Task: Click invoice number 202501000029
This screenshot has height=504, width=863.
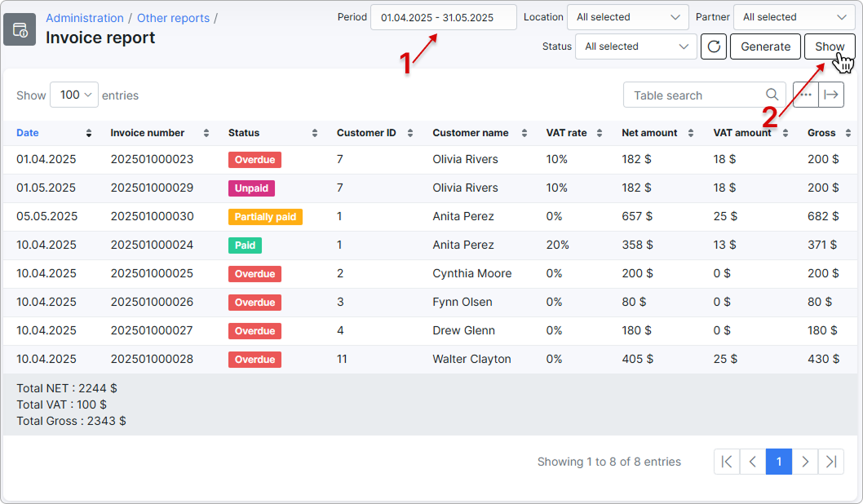Action: click(152, 188)
